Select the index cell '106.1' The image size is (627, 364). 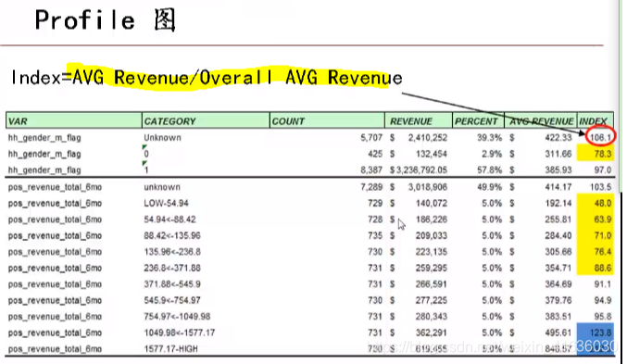[x=601, y=138]
